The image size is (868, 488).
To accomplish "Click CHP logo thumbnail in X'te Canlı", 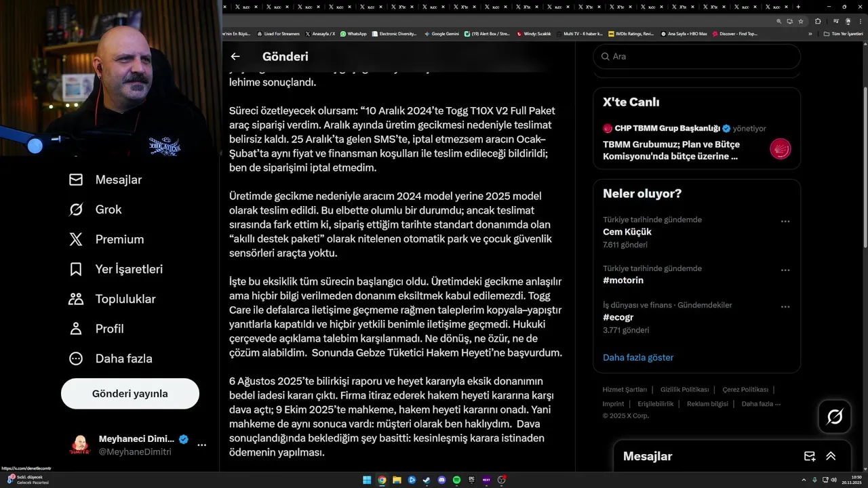I will tap(781, 149).
